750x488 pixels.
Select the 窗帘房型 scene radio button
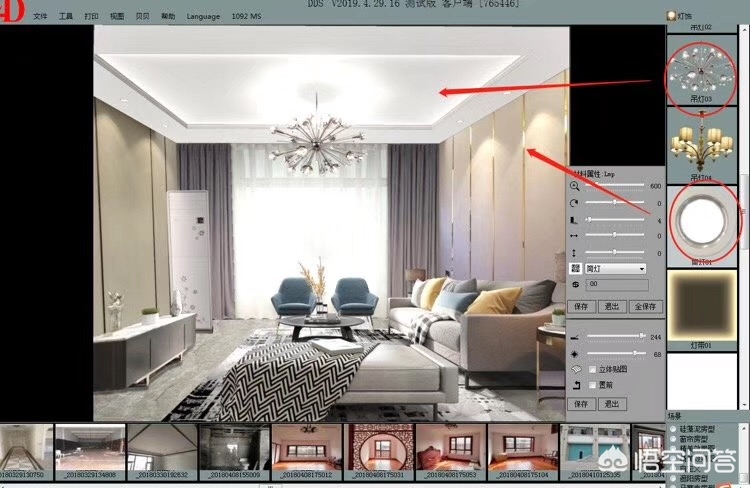[x=673, y=439]
